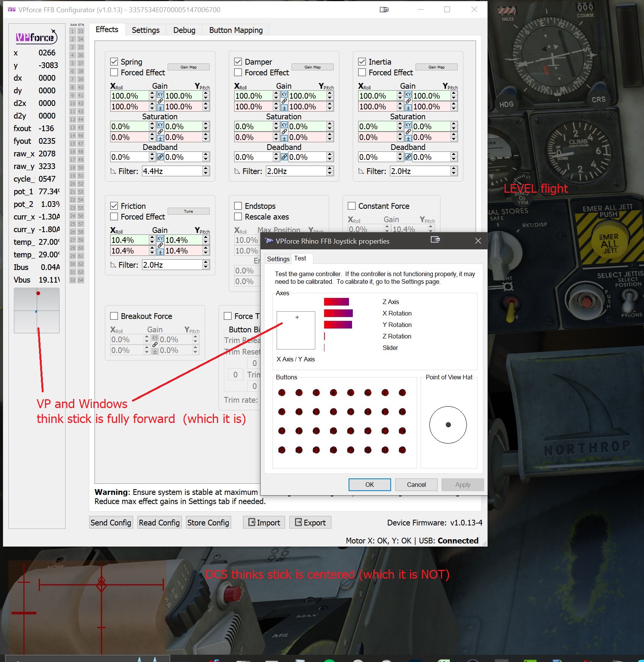Check the Rescale axes option
The width and height of the screenshot is (644, 662).
point(238,216)
